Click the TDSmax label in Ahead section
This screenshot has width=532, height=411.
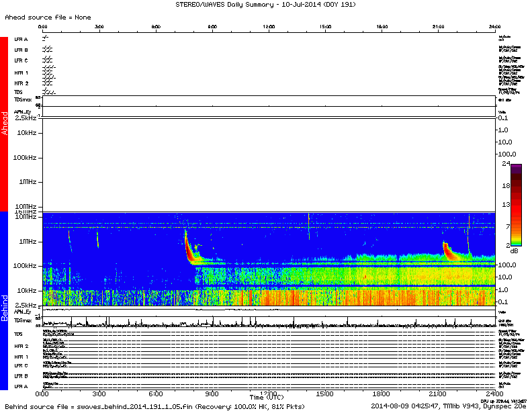(23, 99)
